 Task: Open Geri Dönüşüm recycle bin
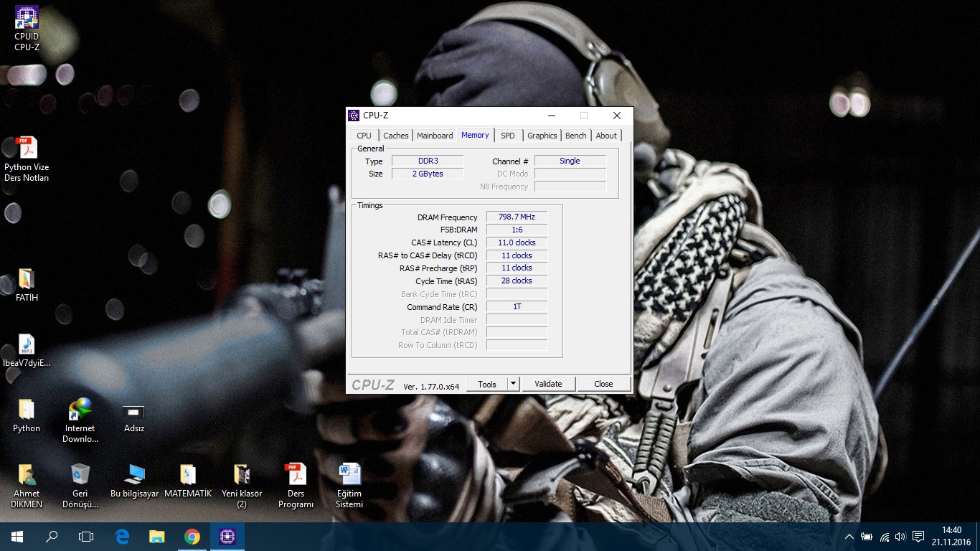point(80,486)
